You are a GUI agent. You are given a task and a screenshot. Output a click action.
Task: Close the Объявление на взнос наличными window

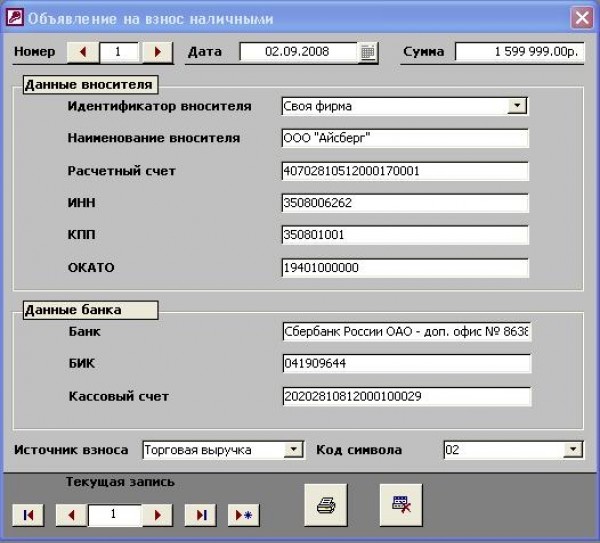coord(581,18)
